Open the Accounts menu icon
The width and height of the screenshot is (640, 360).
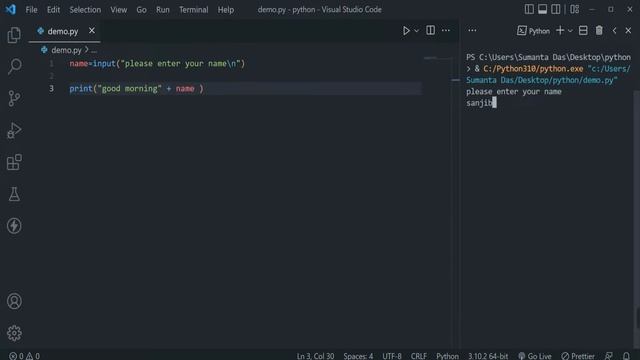(x=14, y=301)
